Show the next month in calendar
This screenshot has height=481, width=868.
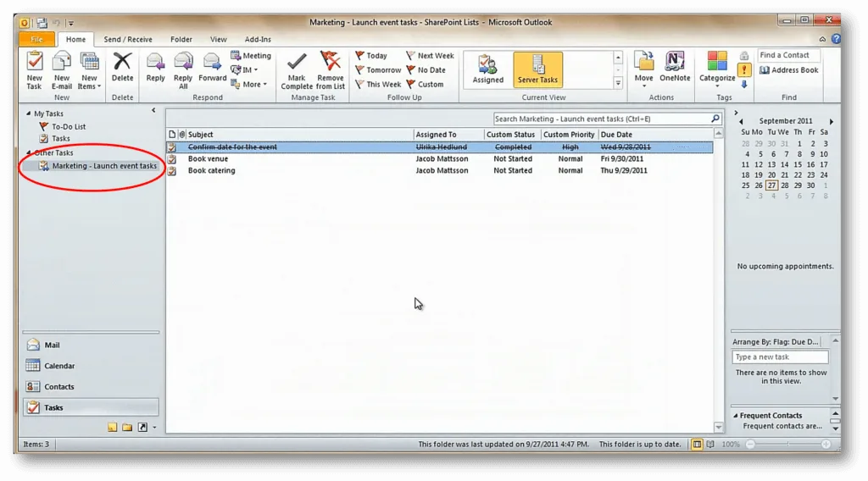pyautogui.click(x=831, y=121)
